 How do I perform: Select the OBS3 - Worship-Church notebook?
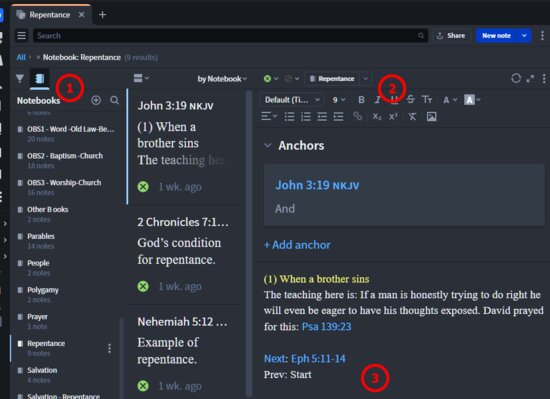[67, 187]
